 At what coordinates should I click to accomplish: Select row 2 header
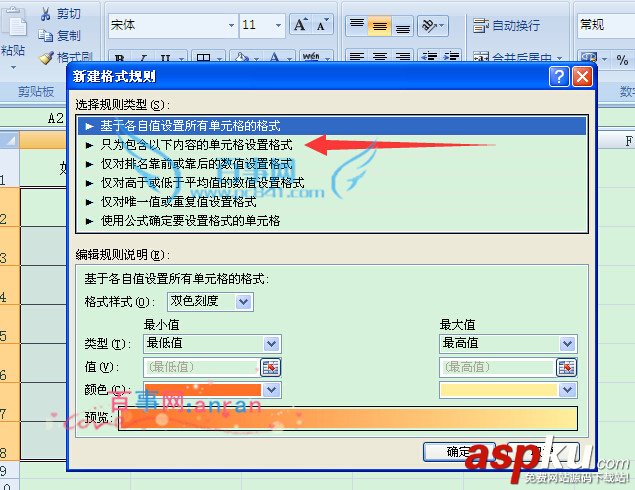click(x=9, y=207)
